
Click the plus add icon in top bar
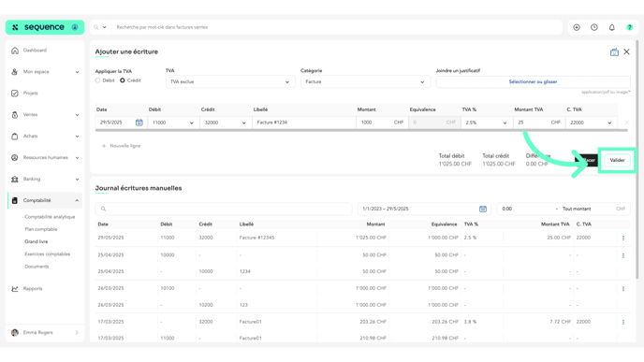click(x=577, y=27)
